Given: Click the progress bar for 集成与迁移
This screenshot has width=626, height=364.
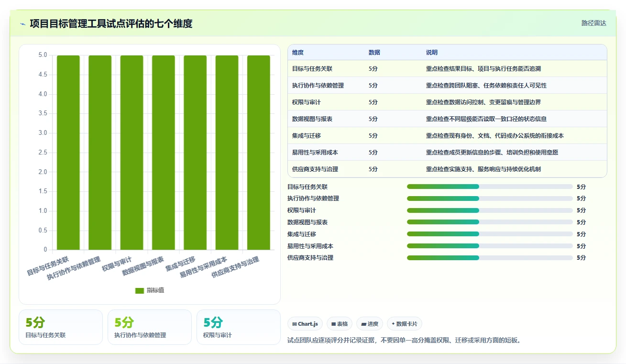Looking at the screenshot, I should [x=490, y=234].
